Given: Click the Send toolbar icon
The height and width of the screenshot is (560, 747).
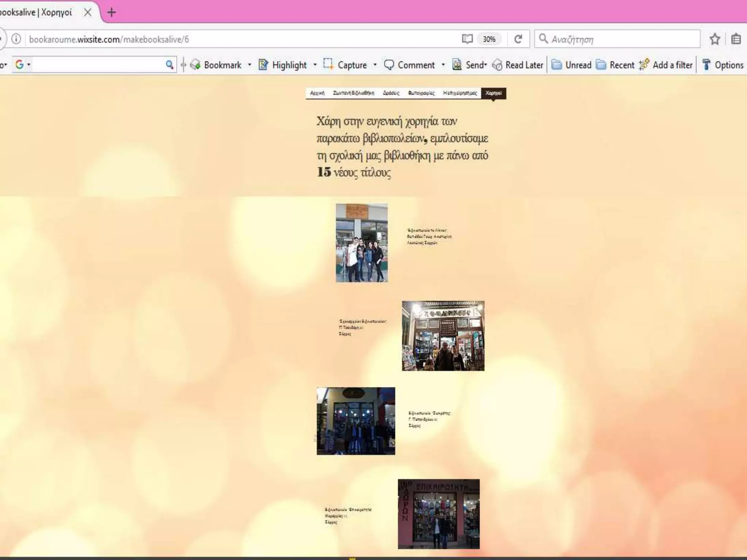Looking at the screenshot, I should click(457, 65).
